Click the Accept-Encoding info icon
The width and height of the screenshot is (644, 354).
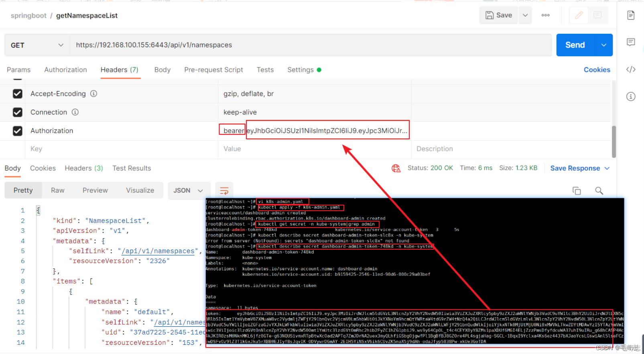(93, 94)
